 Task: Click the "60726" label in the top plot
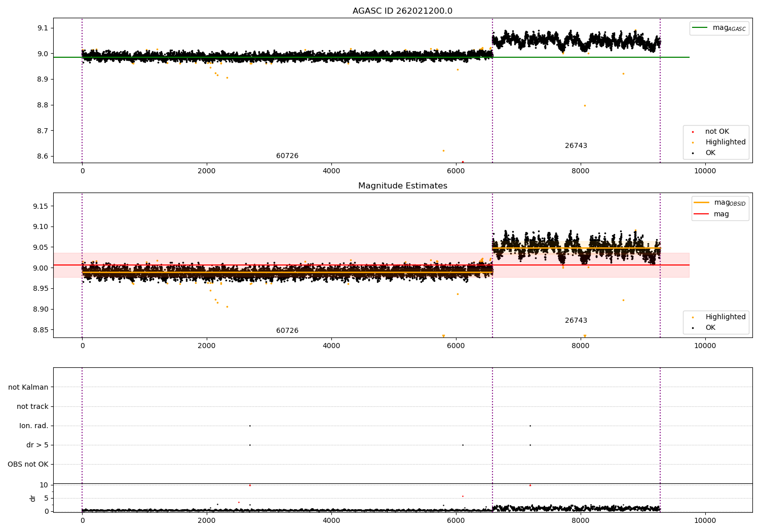pyautogui.click(x=287, y=156)
